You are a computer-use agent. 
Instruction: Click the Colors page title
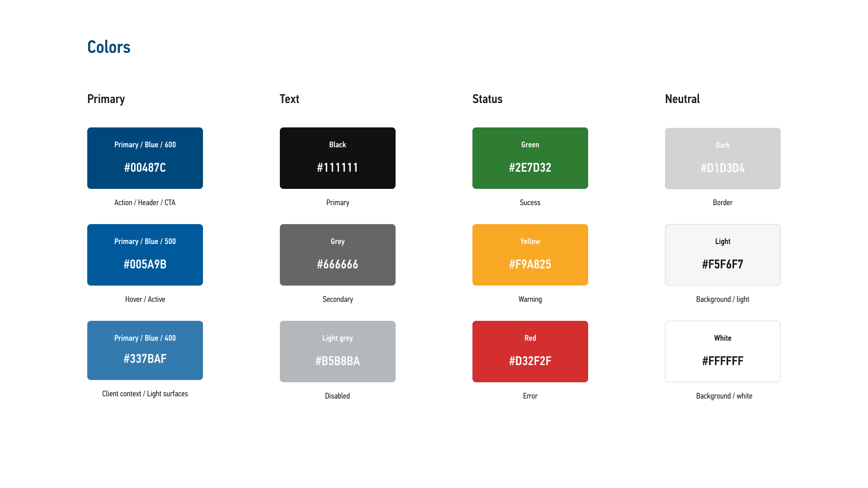tap(108, 47)
